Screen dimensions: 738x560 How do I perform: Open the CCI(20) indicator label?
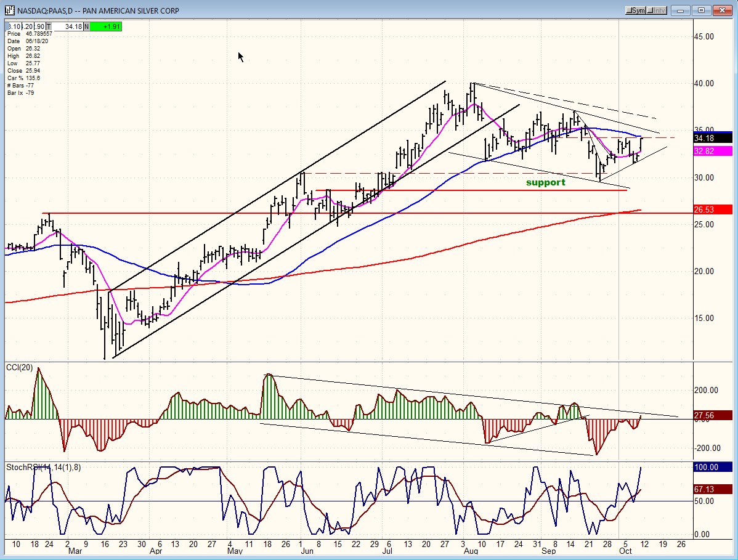[x=19, y=368]
